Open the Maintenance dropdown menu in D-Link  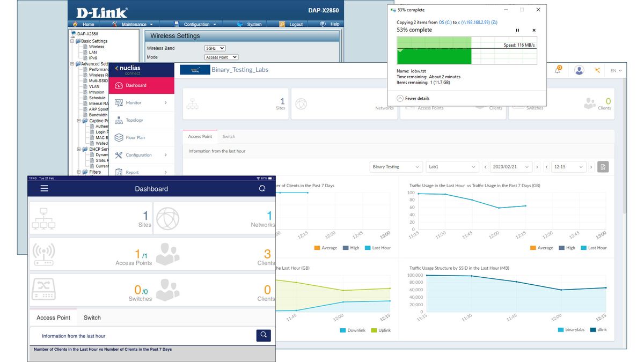pos(133,24)
